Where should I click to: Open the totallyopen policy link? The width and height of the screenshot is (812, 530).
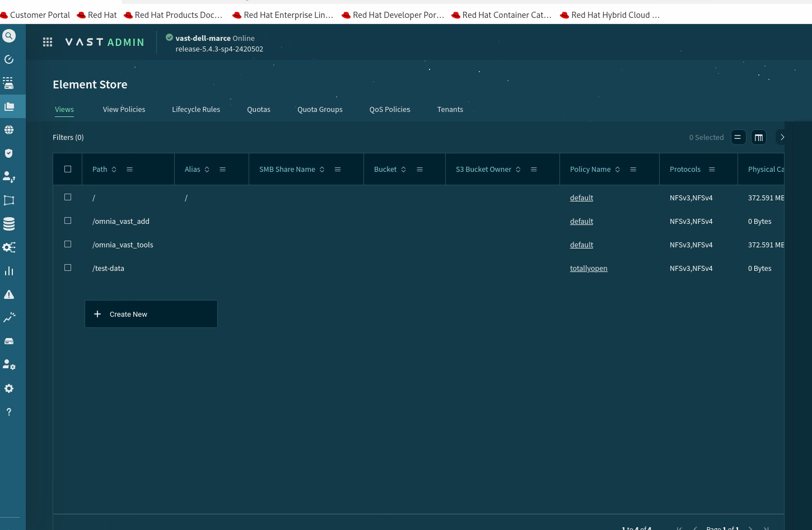coord(589,268)
